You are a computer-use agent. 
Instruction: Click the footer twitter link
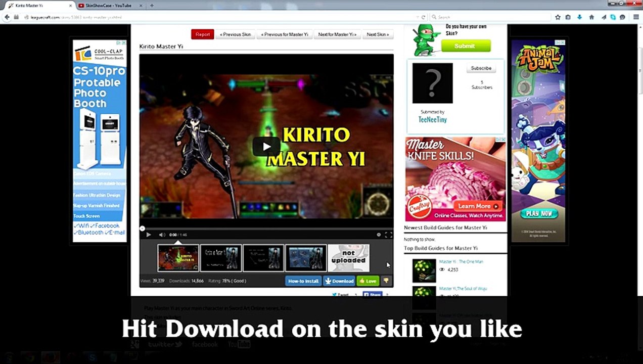(x=165, y=344)
